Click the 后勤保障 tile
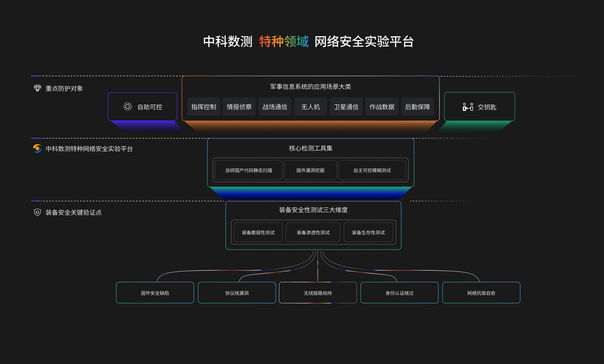 418,107
